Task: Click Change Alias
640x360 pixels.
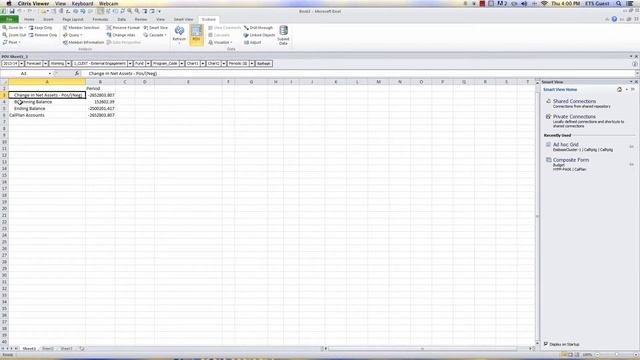Action: [x=121, y=35]
